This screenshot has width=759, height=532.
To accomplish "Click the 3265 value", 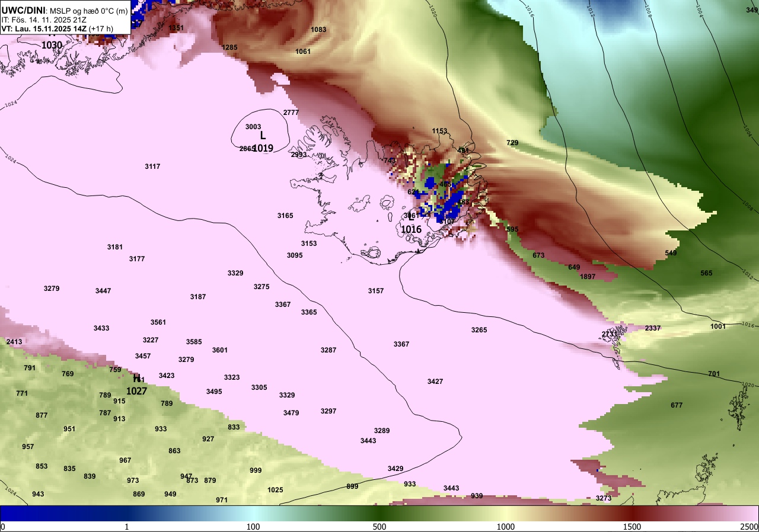I will (479, 330).
